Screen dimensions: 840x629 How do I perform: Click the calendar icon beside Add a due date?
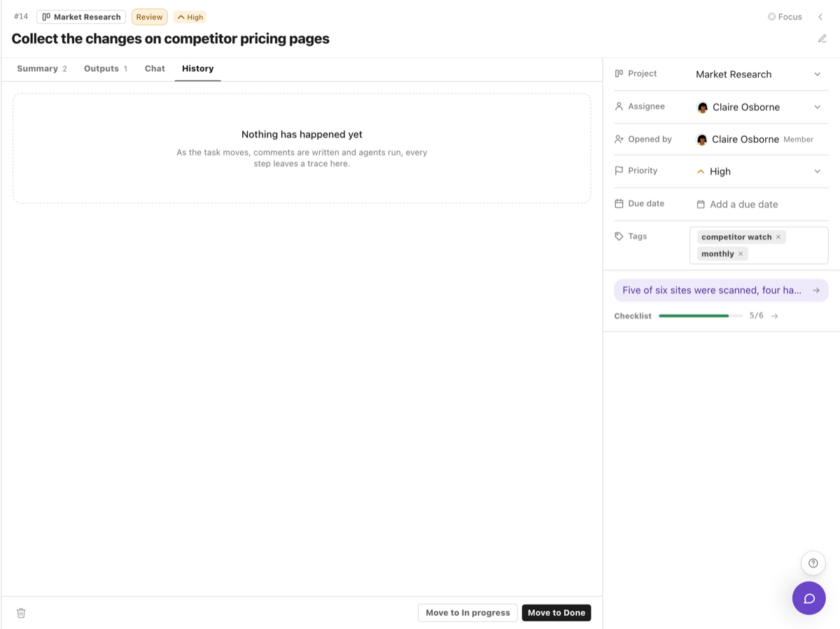click(701, 205)
